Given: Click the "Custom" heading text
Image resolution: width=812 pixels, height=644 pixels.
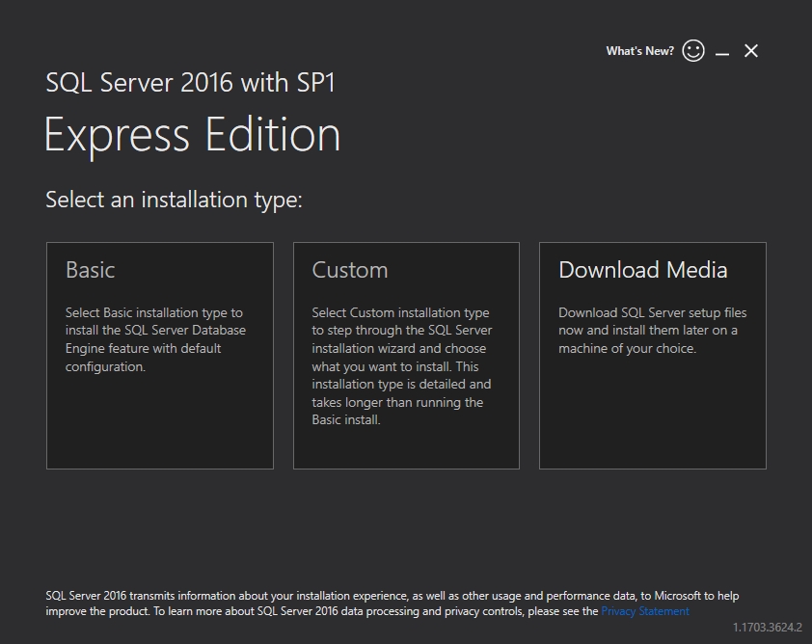Looking at the screenshot, I should click(x=349, y=270).
